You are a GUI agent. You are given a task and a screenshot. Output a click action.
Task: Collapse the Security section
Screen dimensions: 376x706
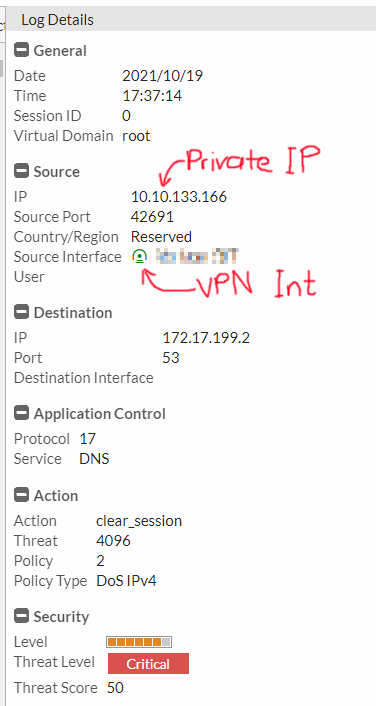(21, 616)
